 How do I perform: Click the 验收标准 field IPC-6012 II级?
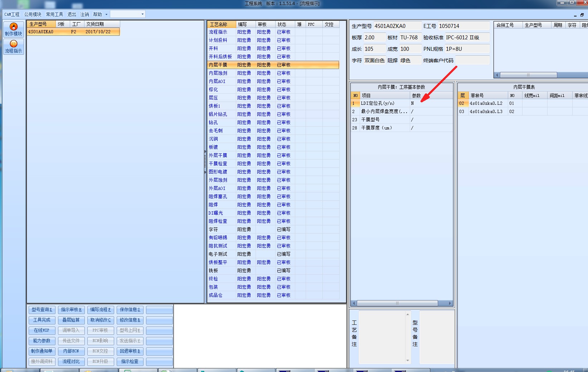point(467,38)
